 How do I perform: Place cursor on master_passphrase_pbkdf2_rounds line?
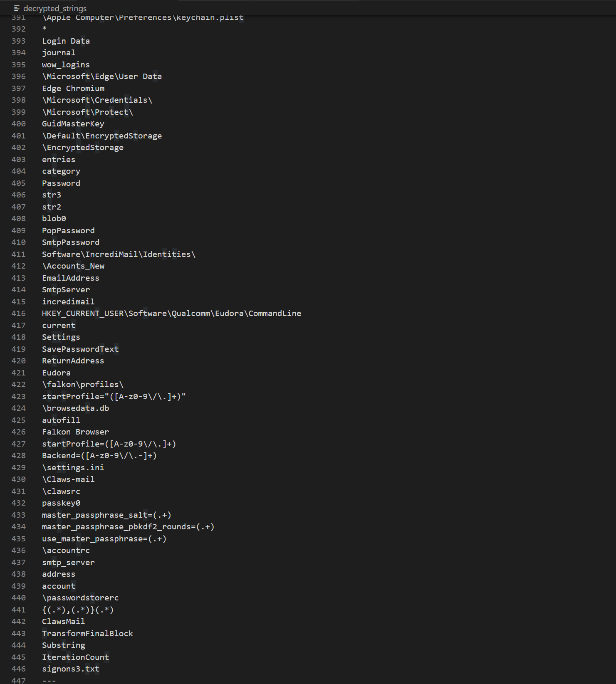(128, 527)
